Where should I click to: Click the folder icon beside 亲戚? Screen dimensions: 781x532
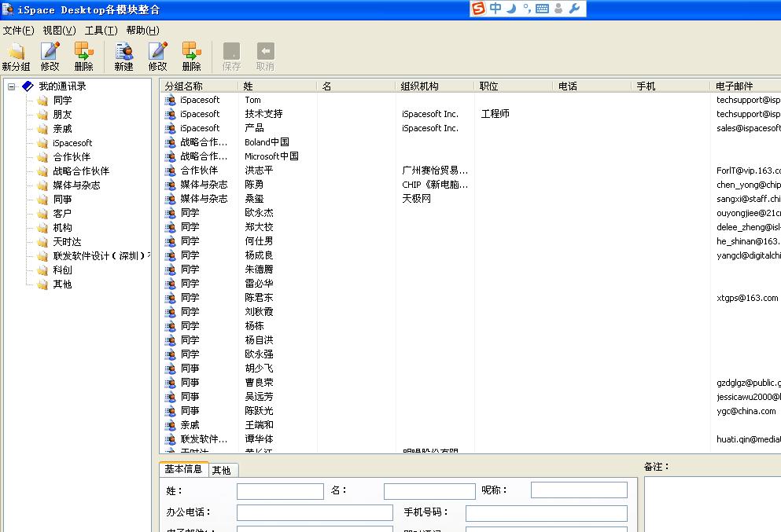coord(42,129)
